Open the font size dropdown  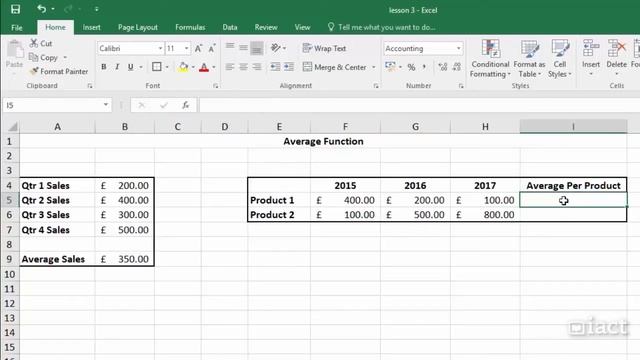[x=187, y=48]
